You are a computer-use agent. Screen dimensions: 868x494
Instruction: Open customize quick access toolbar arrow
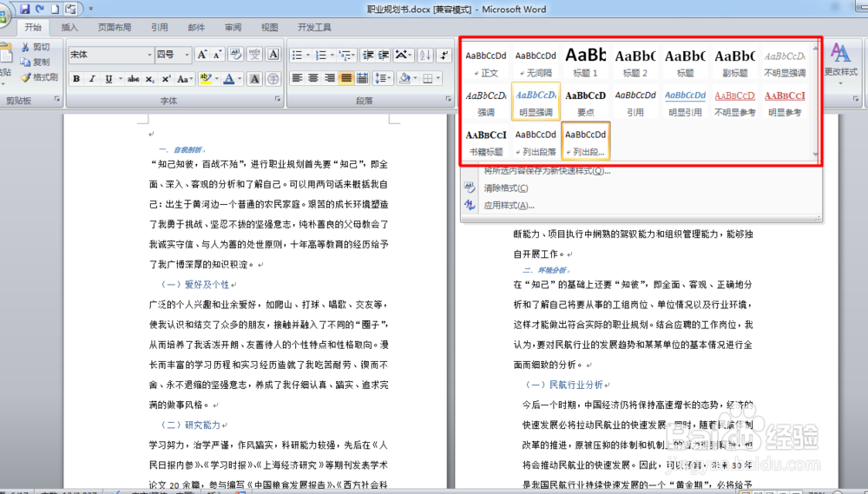coord(91,9)
